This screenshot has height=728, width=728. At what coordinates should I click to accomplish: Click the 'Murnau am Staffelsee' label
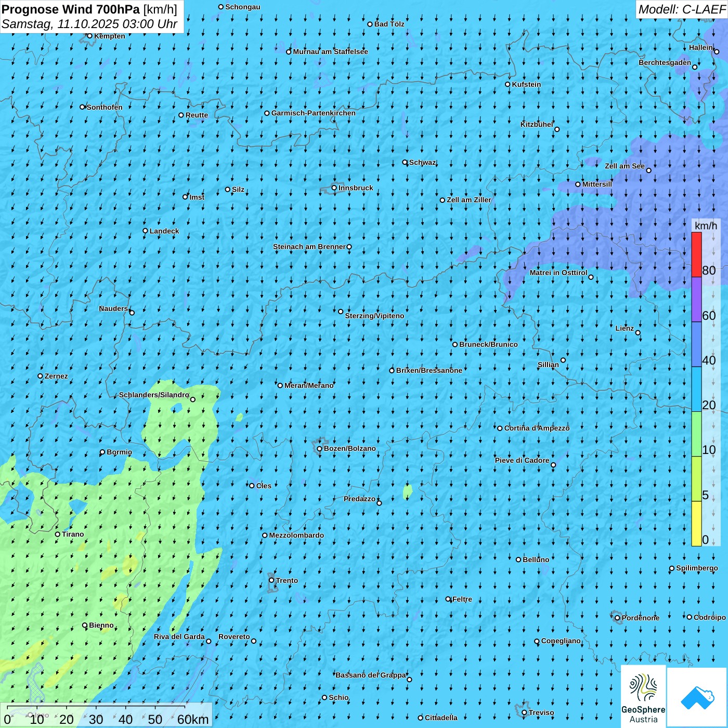pos(331,51)
